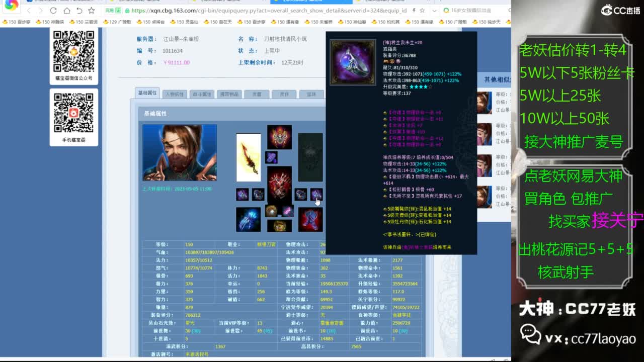This screenshot has width=644, height=362.
Task: Click the flaming sword weapon icon
Action: (x=249, y=157)
